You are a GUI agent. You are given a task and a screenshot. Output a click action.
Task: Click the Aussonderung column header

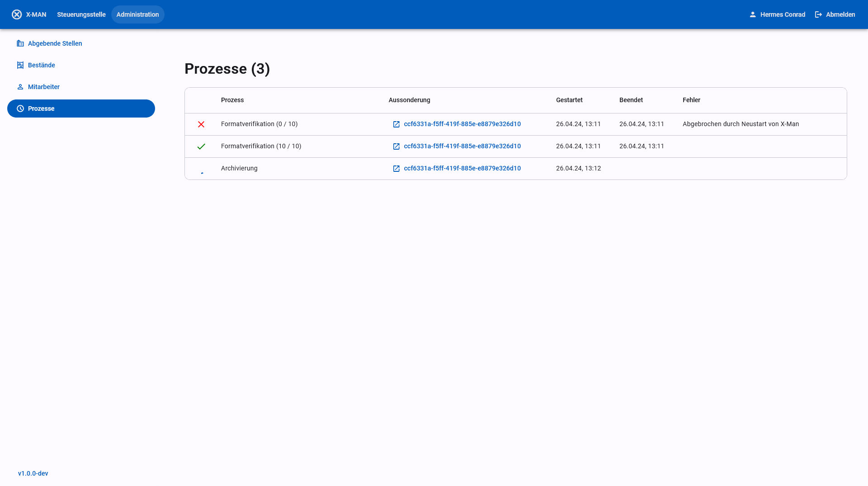coord(410,100)
